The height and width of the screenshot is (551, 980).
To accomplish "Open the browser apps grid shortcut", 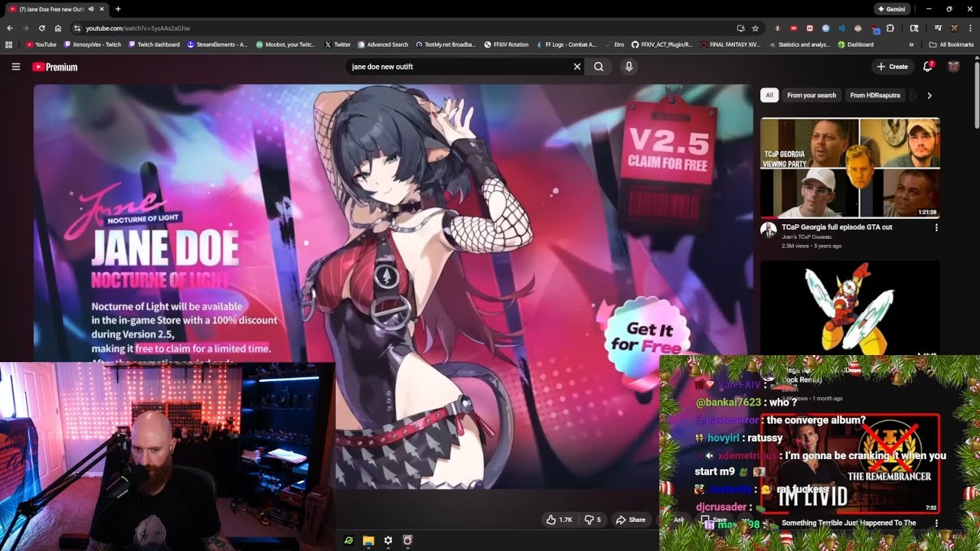I will pyautogui.click(x=9, y=44).
